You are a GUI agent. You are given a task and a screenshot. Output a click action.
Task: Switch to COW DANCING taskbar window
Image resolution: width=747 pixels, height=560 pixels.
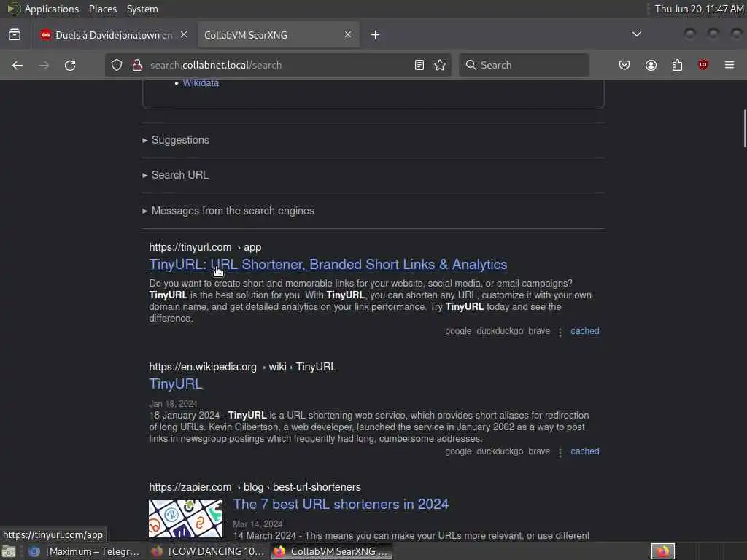pos(208,551)
